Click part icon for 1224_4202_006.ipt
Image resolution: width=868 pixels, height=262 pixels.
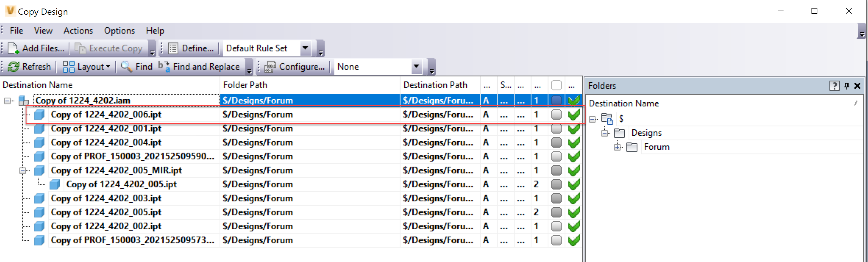(39, 114)
